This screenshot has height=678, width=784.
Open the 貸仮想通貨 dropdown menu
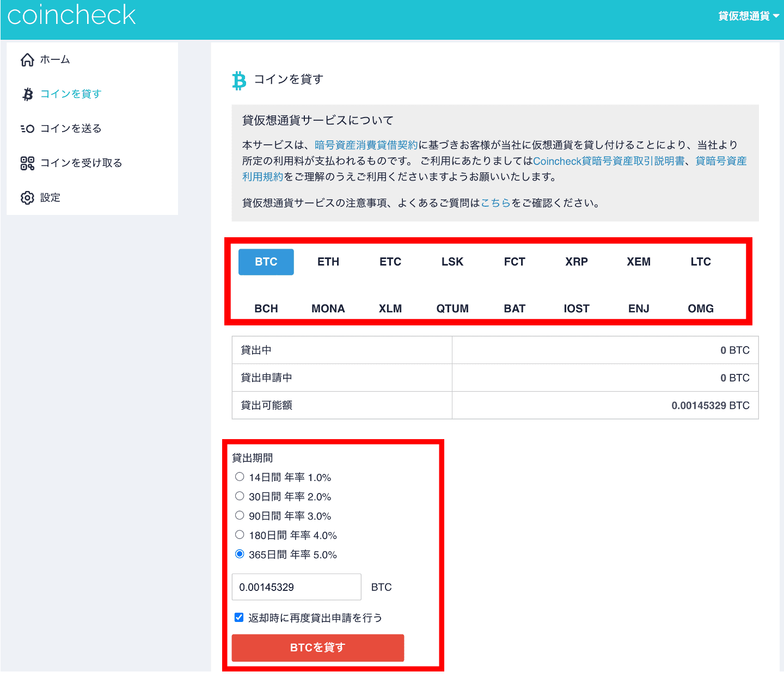point(748,16)
